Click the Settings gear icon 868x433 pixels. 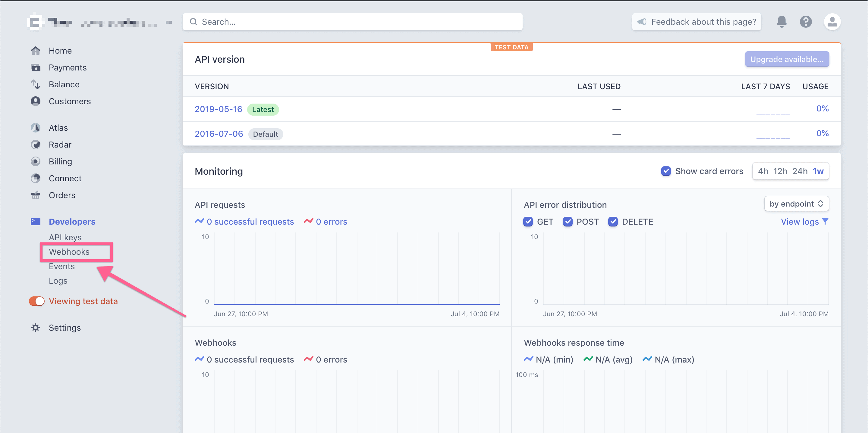(35, 328)
